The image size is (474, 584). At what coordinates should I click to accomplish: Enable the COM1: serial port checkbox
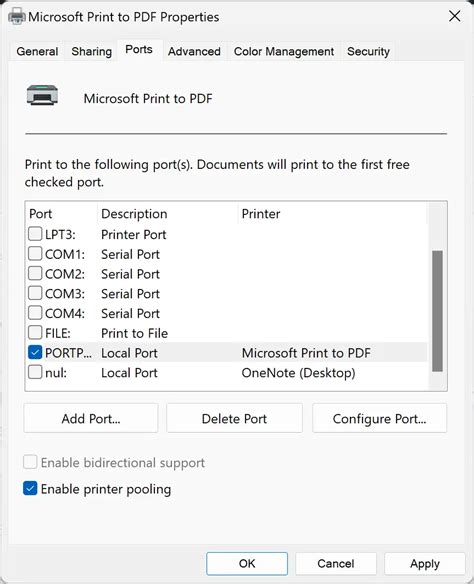click(x=35, y=254)
